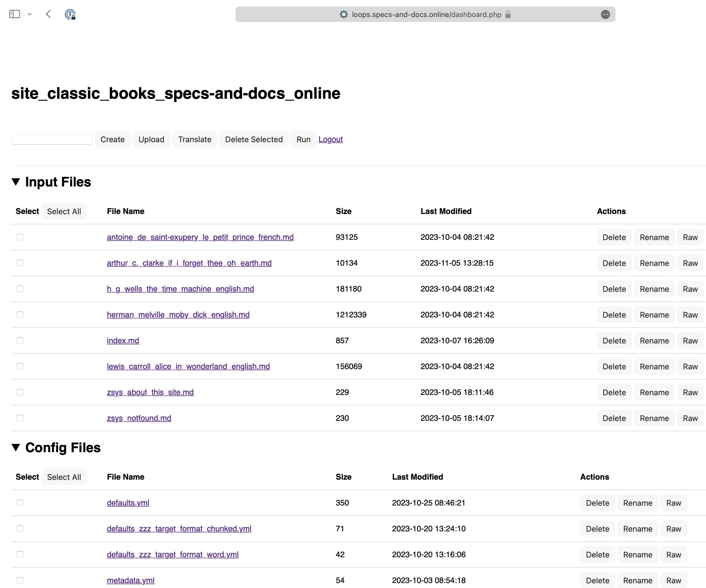Click the gear icon in address bar

point(344,15)
